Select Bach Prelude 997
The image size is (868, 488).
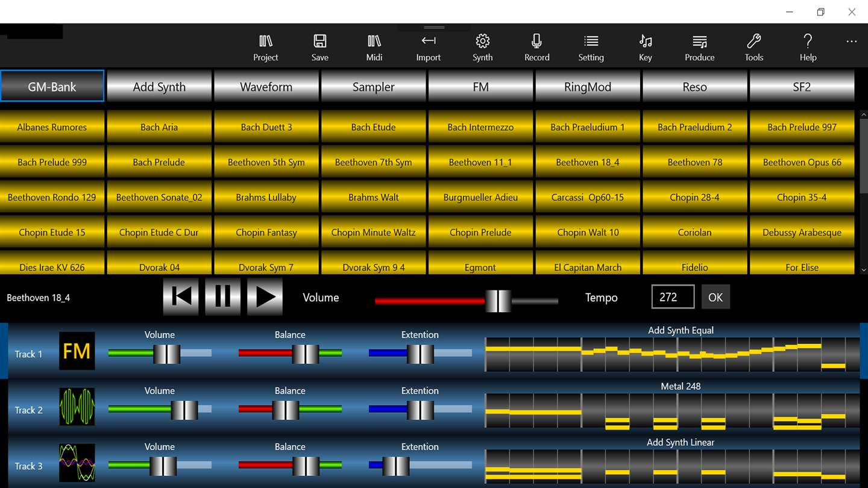802,127
